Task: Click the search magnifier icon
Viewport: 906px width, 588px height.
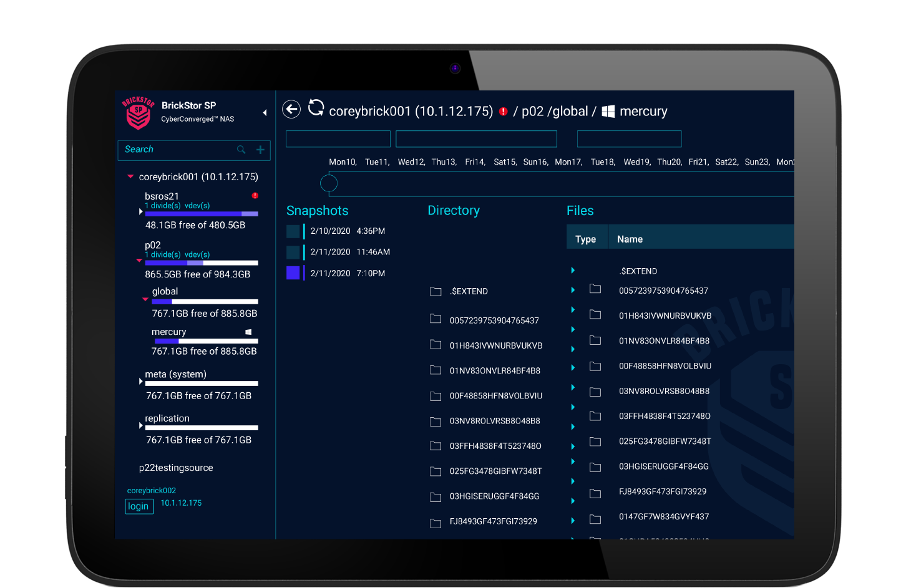Action: [241, 150]
